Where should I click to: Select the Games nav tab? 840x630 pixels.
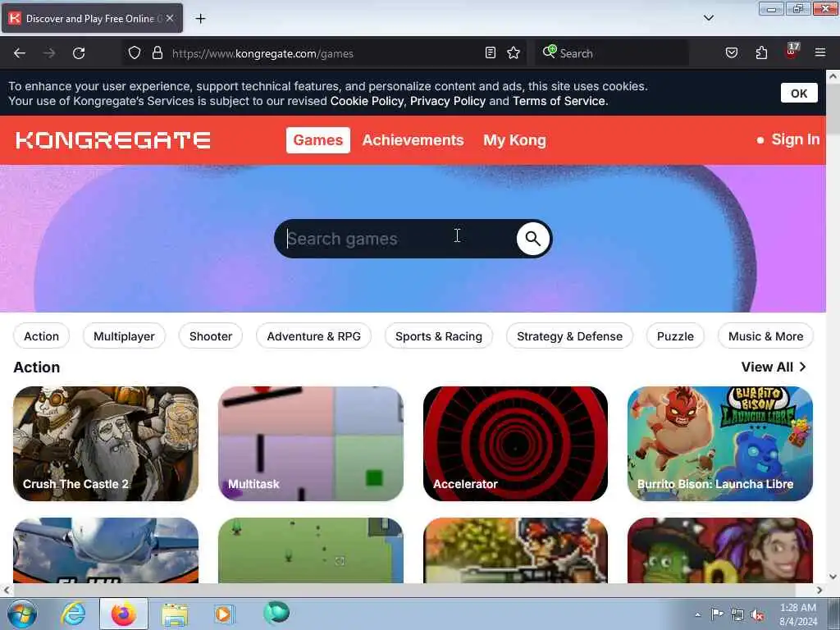point(317,140)
